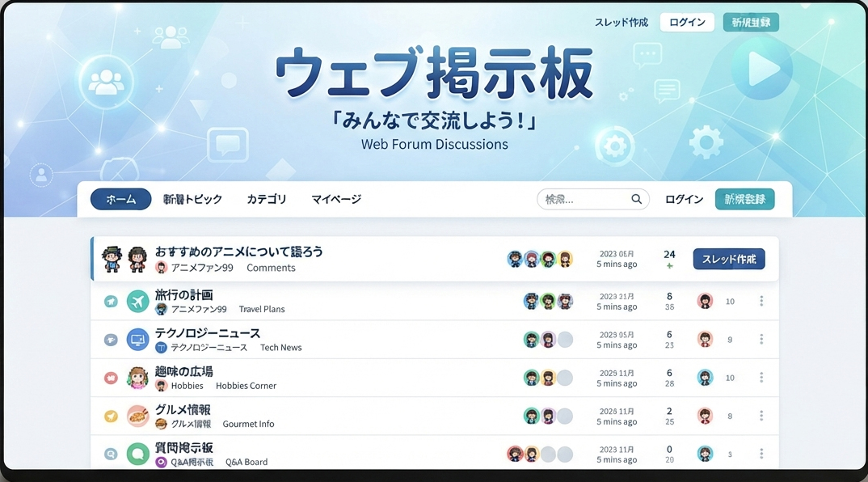Click the Comments label in anime thread
Viewport: 868px width, 482px height.
point(271,268)
